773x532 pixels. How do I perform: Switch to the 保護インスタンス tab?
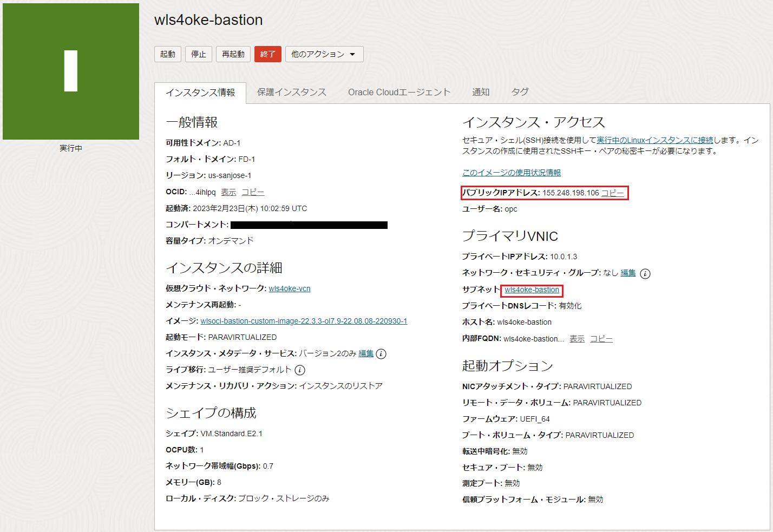(x=292, y=92)
